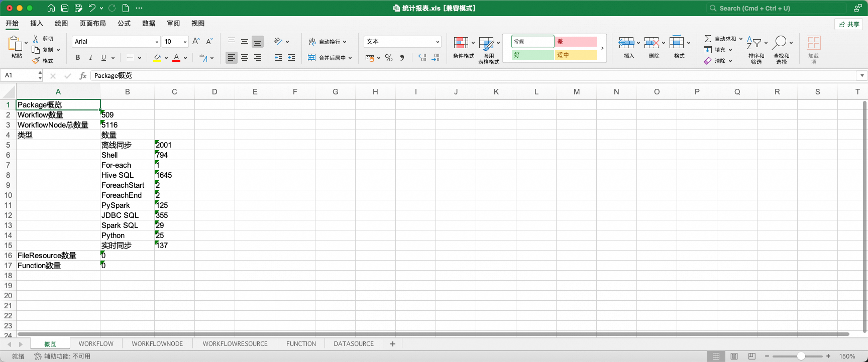Click the 复制 copy button
This screenshot has width=868, height=362.
pos(43,50)
